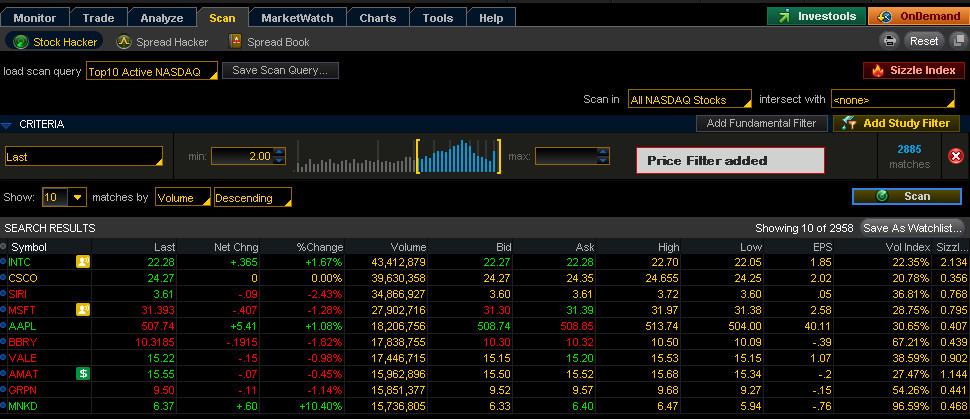Click the green dollar icon on AMAT row
Screen dimensions: 970x419
pos(83,373)
